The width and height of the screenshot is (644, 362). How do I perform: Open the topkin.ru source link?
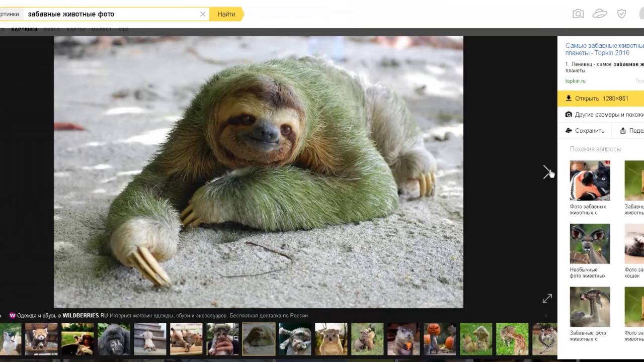click(575, 81)
